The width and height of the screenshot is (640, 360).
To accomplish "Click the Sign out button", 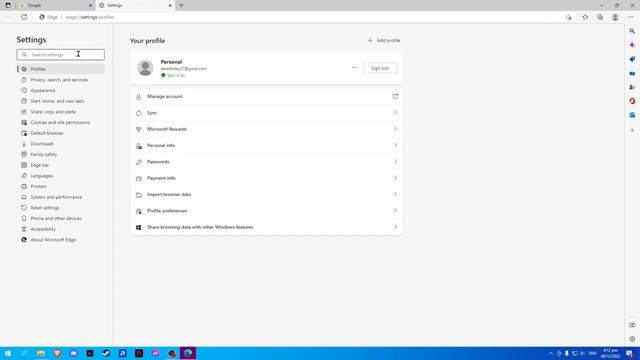I will 380,68.
